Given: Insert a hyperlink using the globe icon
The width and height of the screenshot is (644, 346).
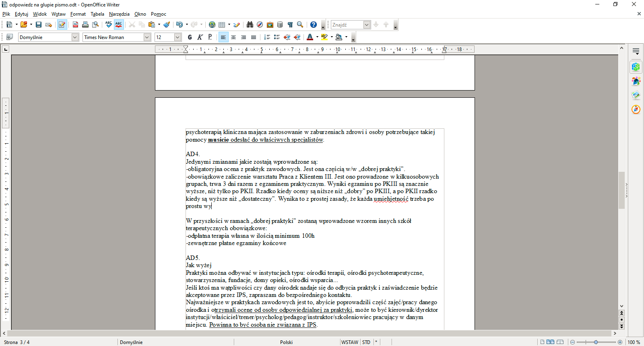Looking at the screenshot, I should point(212,25).
